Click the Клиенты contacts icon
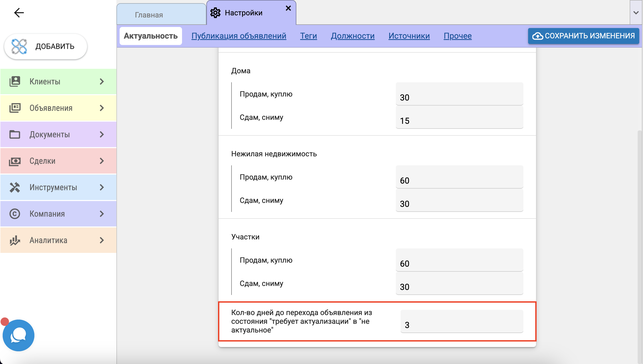The image size is (644, 364). click(x=15, y=81)
